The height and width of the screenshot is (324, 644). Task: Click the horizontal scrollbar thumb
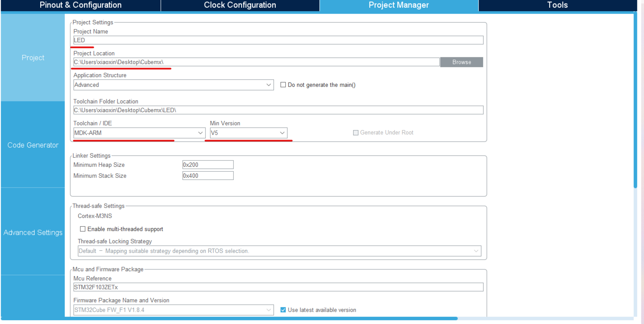tap(229, 318)
